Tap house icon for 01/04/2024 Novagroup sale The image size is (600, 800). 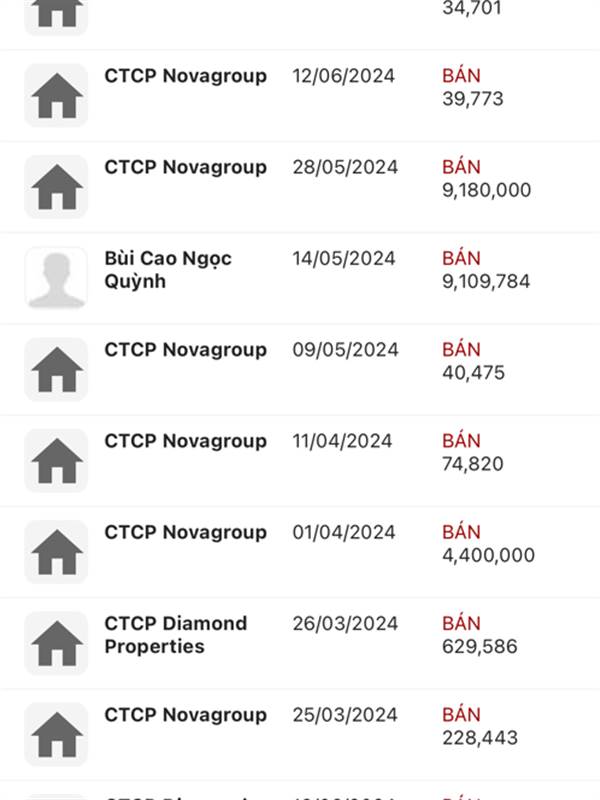click(x=56, y=552)
